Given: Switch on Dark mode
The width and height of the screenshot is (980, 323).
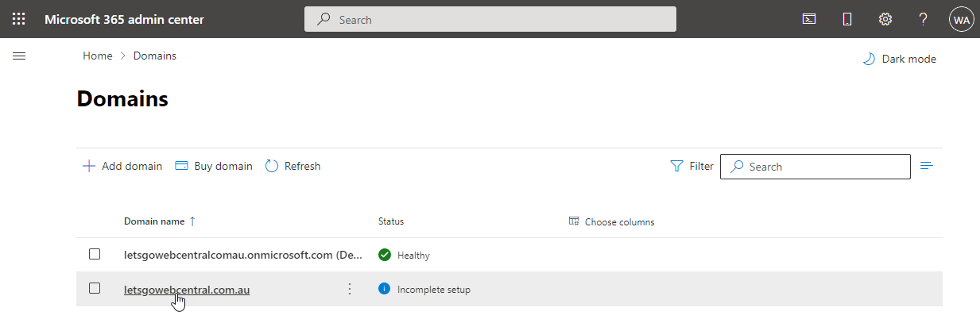Looking at the screenshot, I should pos(900,59).
